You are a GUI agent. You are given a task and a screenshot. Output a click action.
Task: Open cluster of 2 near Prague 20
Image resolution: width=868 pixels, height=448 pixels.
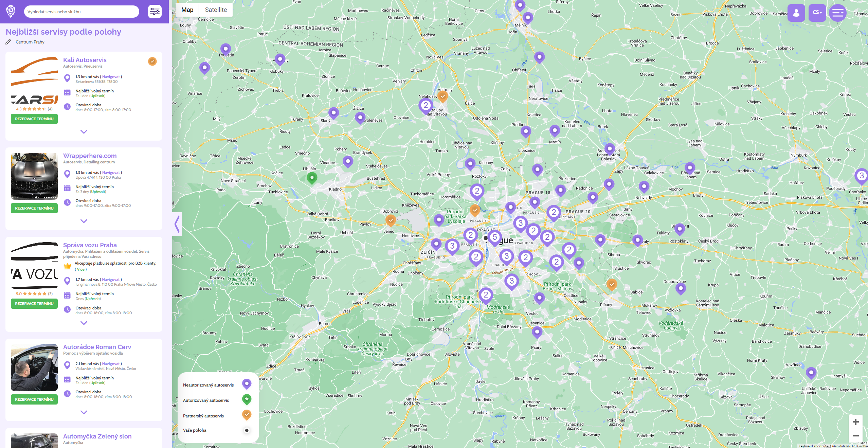[x=554, y=213]
